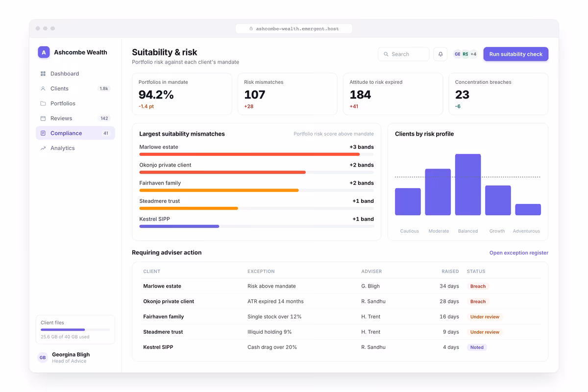Click the RAISED column header
Viewport: 588px width, 392px height.
[x=450, y=271]
